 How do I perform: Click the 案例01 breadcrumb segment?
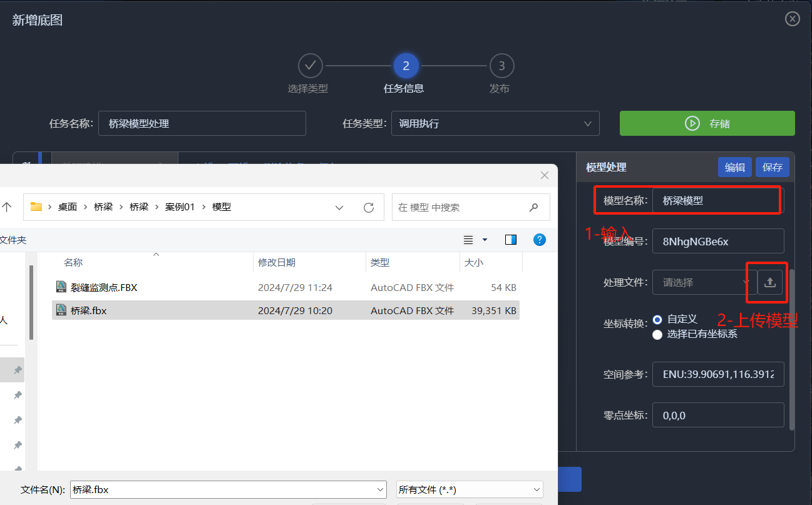click(180, 207)
